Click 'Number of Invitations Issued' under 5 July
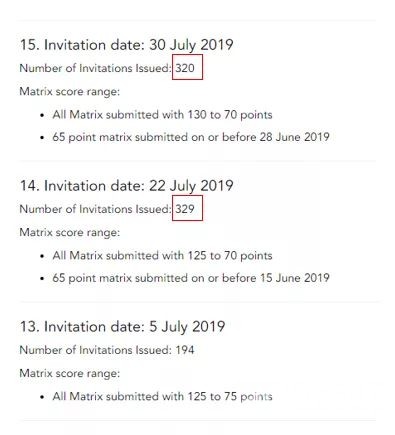The image size is (395, 435). click(x=95, y=350)
